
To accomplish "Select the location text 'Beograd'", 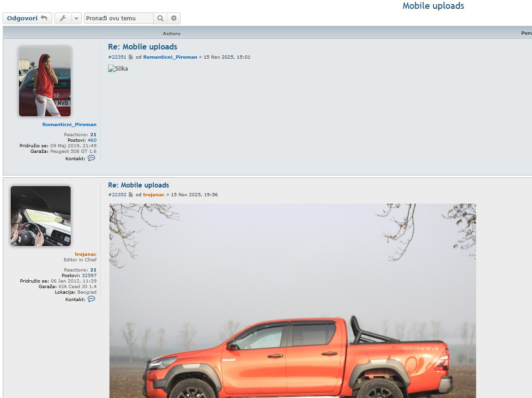I will [x=87, y=292].
